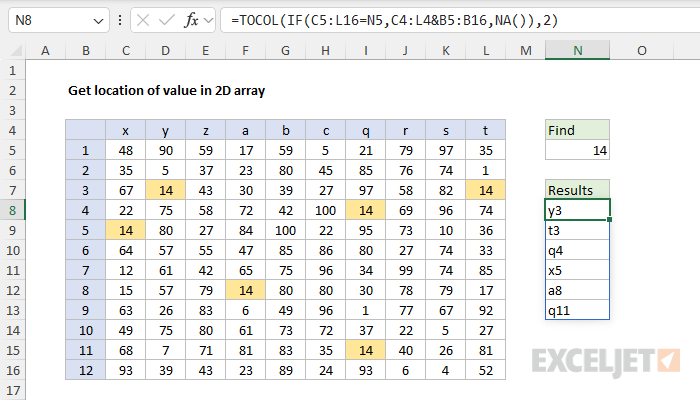Select row 1 header

(x=12, y=71)
